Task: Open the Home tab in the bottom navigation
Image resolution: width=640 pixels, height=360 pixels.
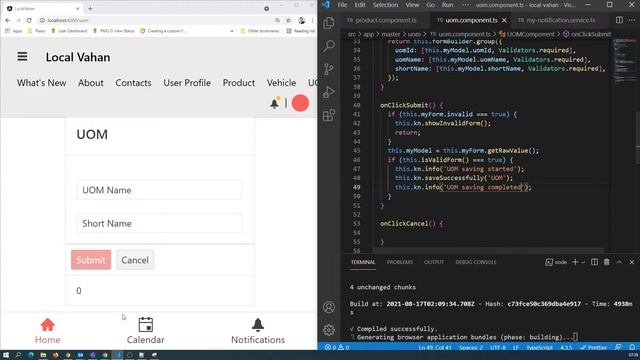Action: [47, 331]
